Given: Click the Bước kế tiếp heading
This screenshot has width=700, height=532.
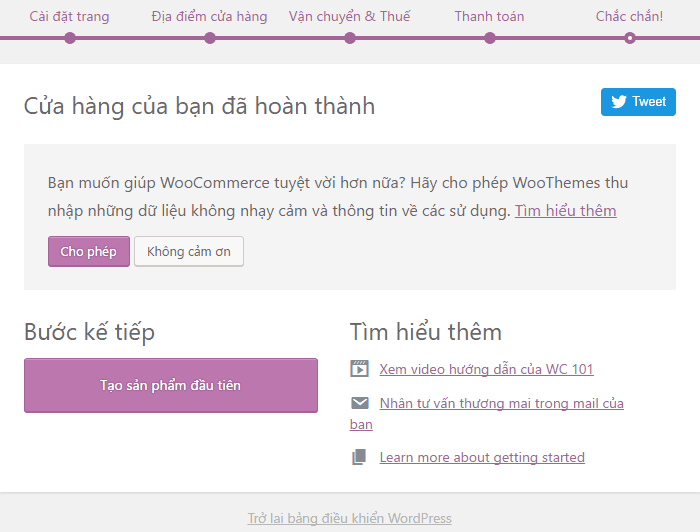Looking at the screenshot, I should (90, 332).
